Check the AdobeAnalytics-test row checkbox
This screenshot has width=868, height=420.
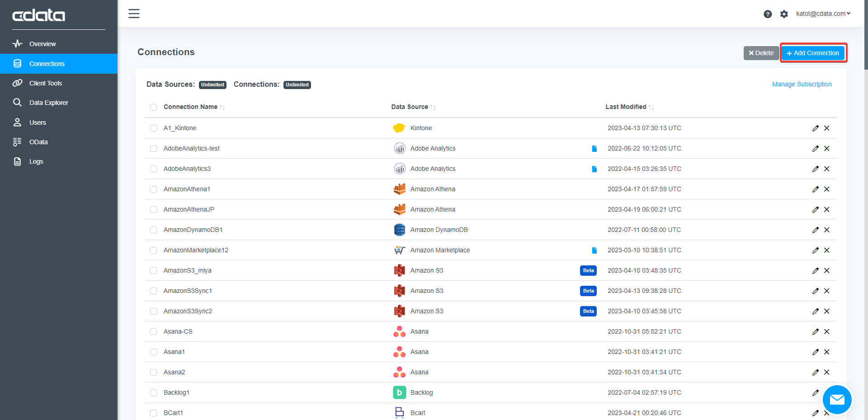pyautogui.click(x=154, y=149)
